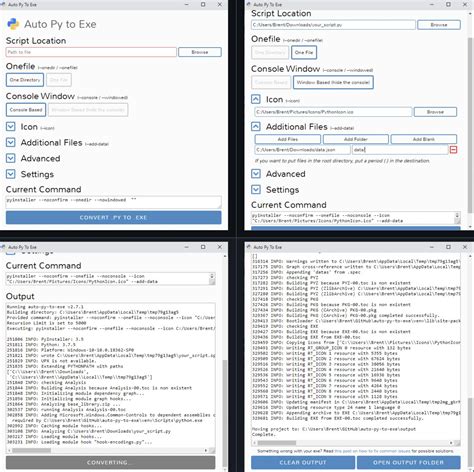The height and width of the screenshot is (472, 474).
Task: Select Window Based (hide the console) option
Action: 333,82
